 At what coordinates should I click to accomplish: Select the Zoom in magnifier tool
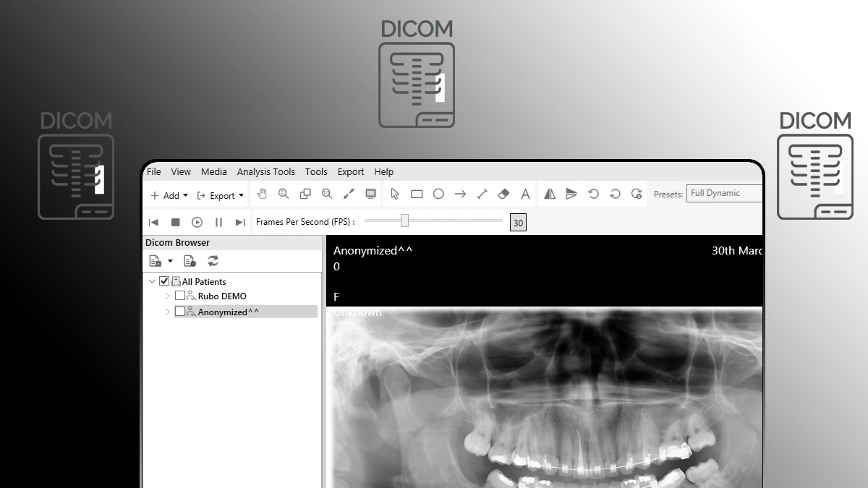click(x=284, y=194)
